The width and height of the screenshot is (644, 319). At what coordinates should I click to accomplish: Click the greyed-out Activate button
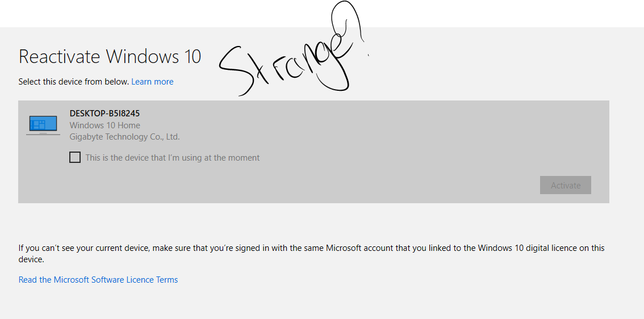(x=565, y=185)
